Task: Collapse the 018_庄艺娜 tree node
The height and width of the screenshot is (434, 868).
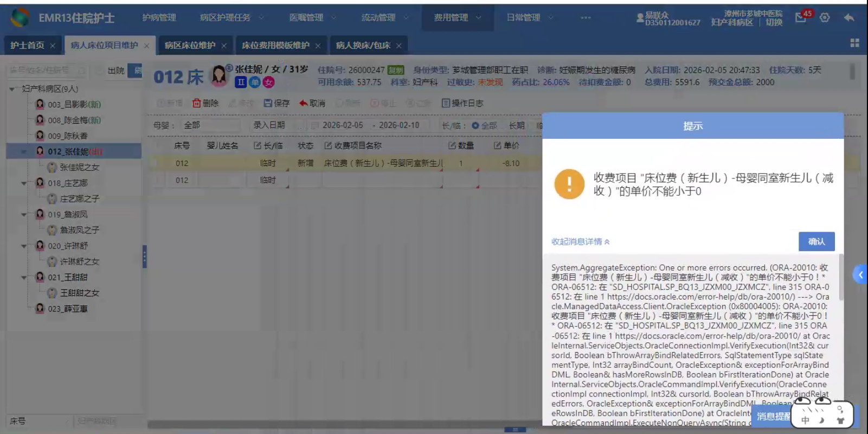Action: (24, 183)
